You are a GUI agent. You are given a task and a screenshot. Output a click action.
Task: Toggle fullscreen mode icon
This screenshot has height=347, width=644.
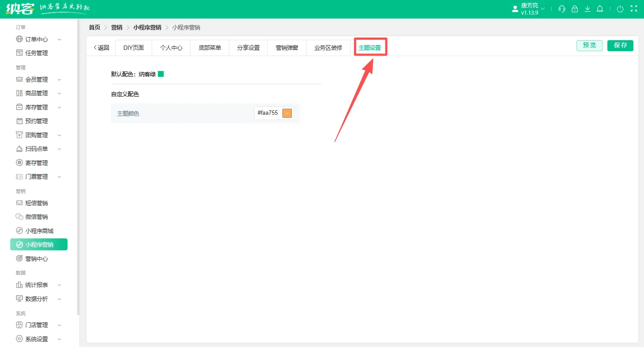click(x=634, y=9)
